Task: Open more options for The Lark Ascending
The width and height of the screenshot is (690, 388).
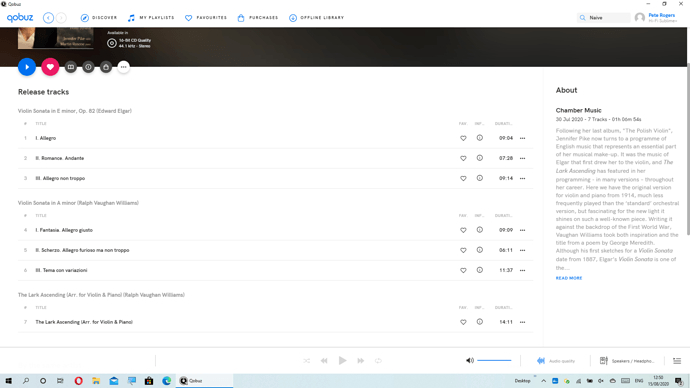Action: click(522, 322)
